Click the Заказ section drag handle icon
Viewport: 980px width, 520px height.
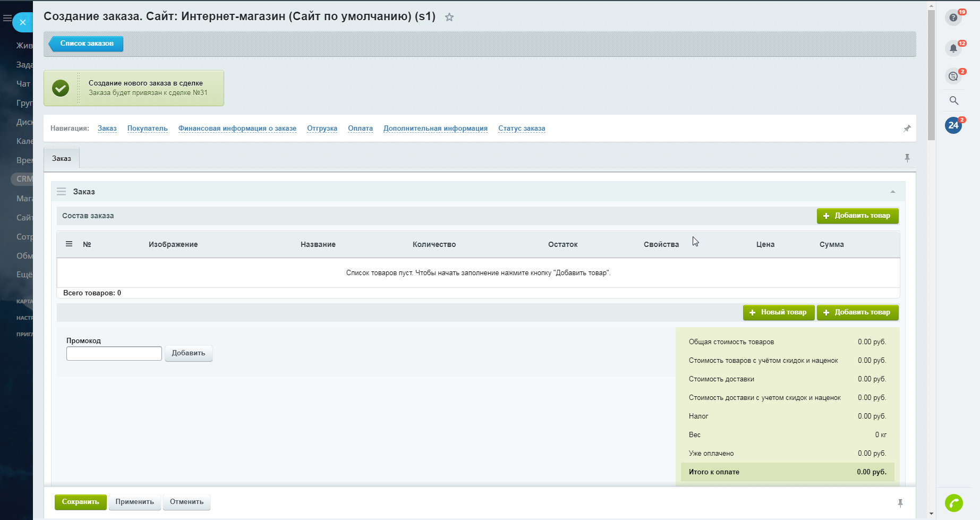pyautogui.click(x=62, y=192)
